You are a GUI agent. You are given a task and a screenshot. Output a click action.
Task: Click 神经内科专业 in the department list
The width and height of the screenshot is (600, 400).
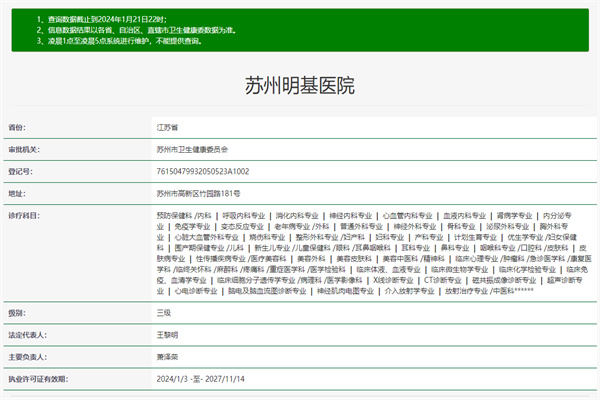click(x=351, y=216)
